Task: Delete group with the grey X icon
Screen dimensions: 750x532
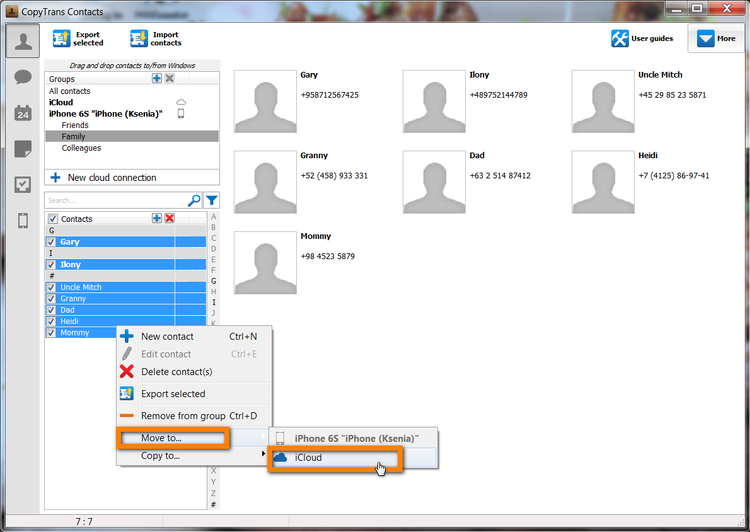Action: click(169, 78)
